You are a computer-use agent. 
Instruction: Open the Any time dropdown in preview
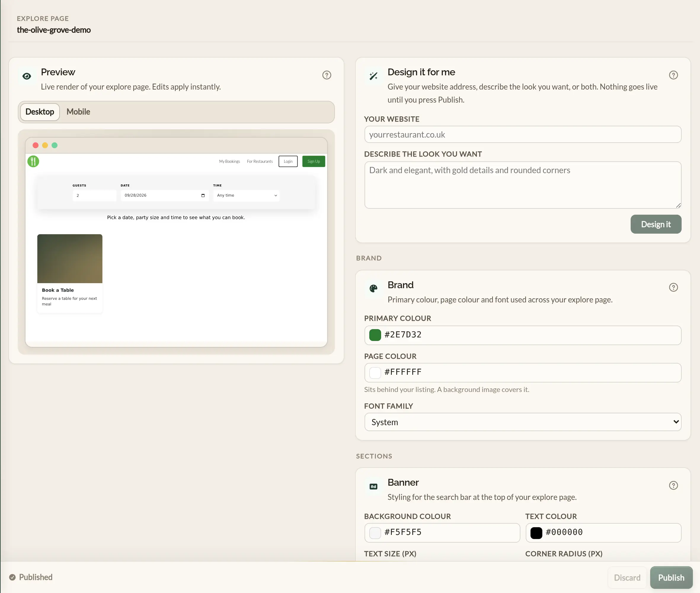(246, 195)
